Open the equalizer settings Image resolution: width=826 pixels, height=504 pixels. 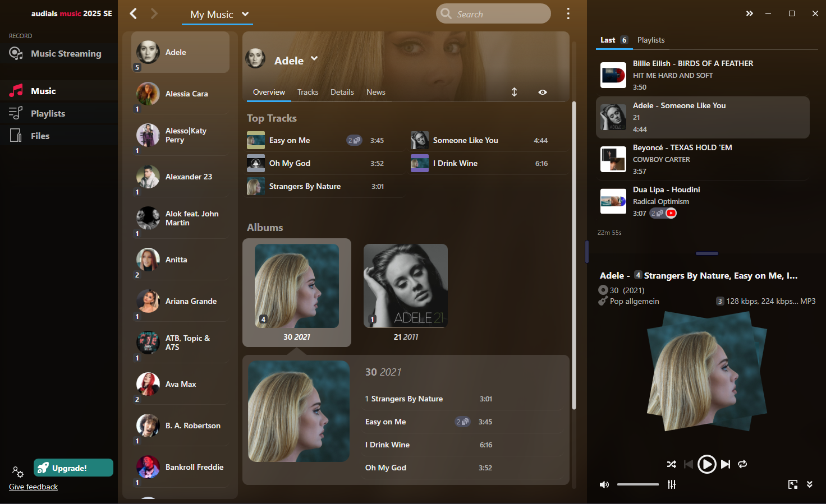pos(672,484)
